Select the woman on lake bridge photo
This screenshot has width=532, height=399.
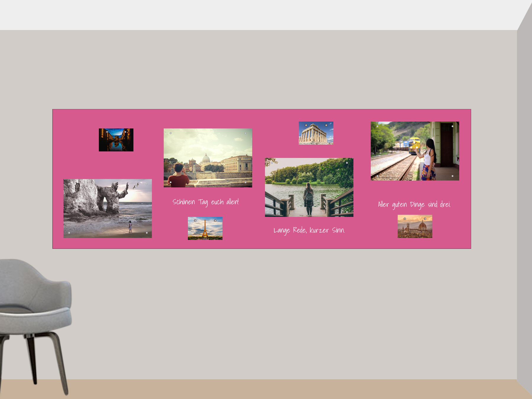[309, 187]
